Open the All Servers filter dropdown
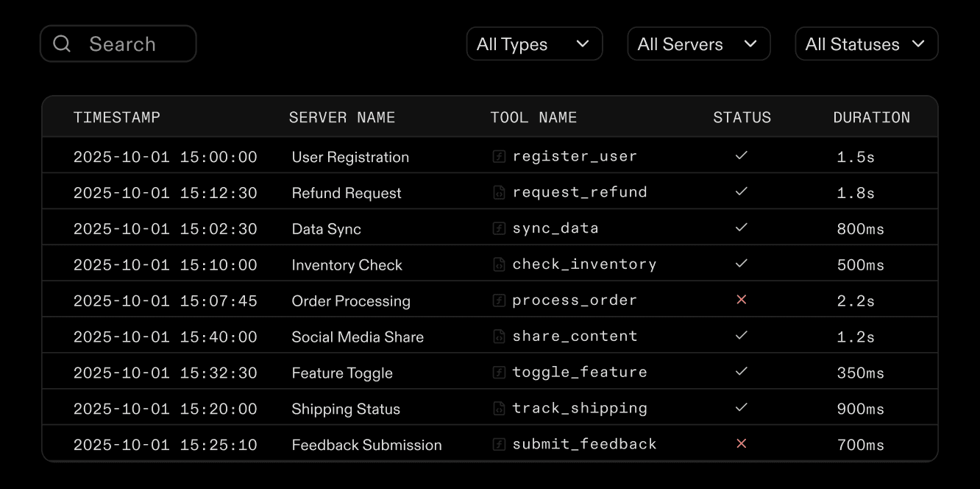 pos(698,43)
